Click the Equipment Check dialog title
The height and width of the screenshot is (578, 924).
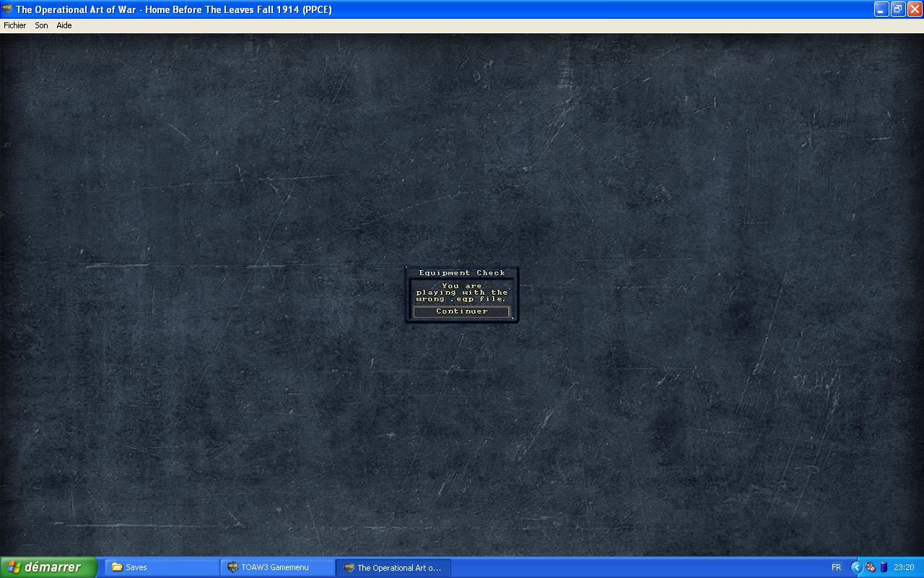click(461, 273)
